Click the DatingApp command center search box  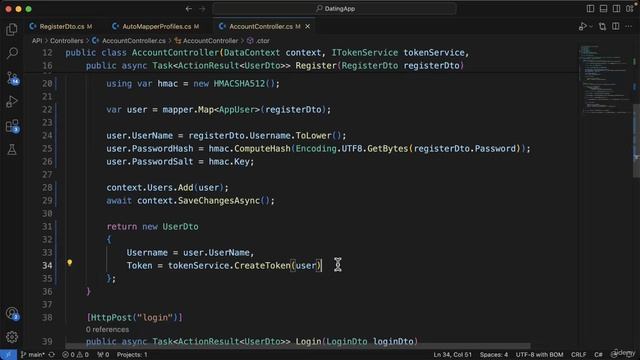click(x=335, y=9)
